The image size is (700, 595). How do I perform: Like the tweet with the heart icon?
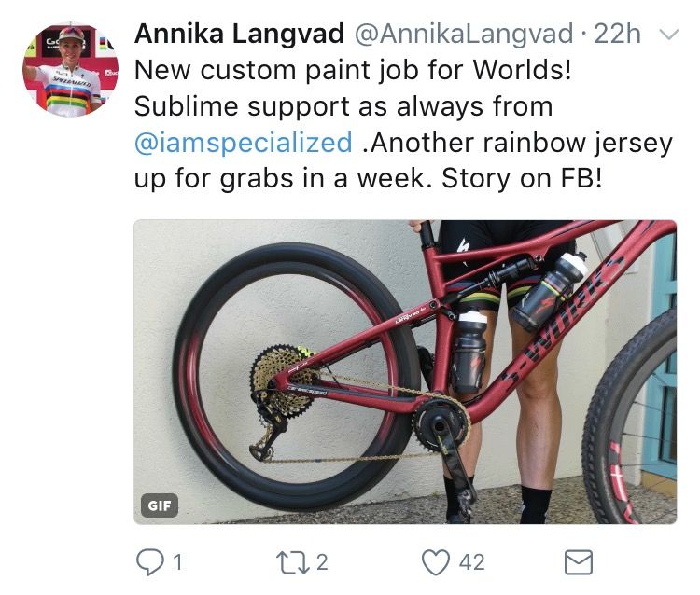[x=436, y=562]
